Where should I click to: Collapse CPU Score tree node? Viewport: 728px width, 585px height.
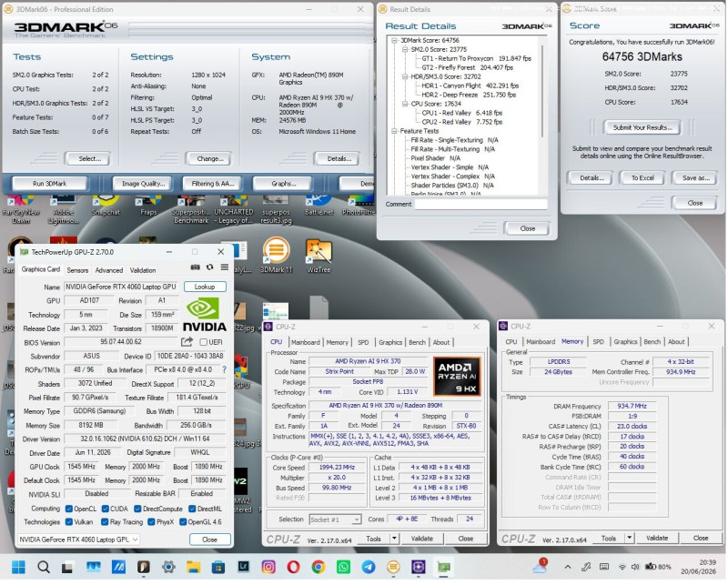[x=404, y=104]
